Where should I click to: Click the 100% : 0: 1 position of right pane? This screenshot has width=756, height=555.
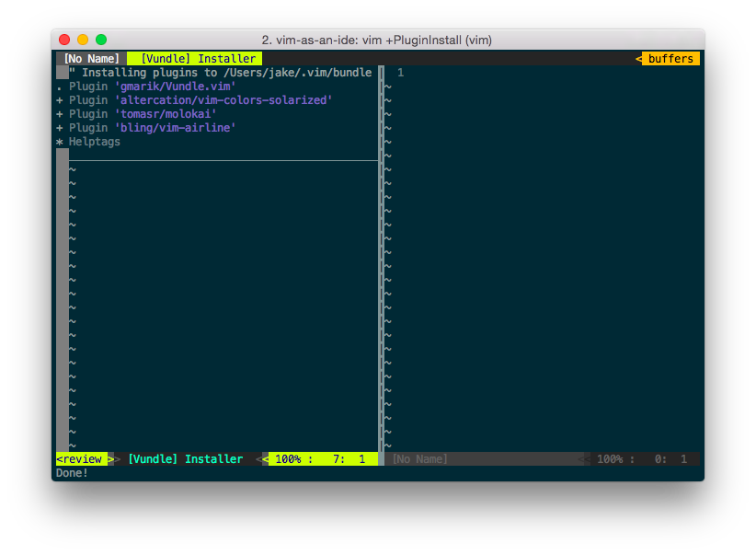tap(642, 459)
